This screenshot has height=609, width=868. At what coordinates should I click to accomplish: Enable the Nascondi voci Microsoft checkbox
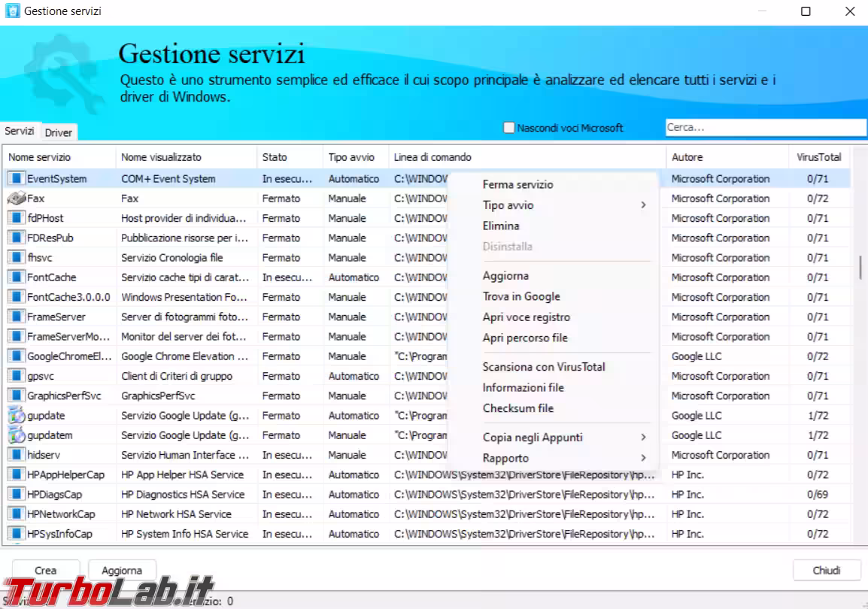pos(508,128)
